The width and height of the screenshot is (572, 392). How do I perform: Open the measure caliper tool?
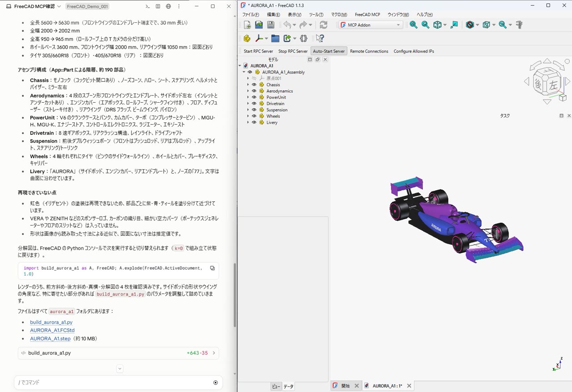point(519,25)
